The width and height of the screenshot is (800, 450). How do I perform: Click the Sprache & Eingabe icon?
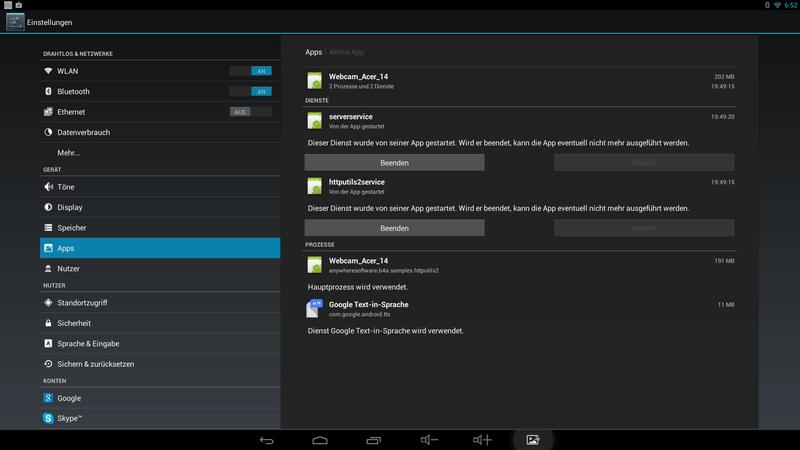coord(48,343)
